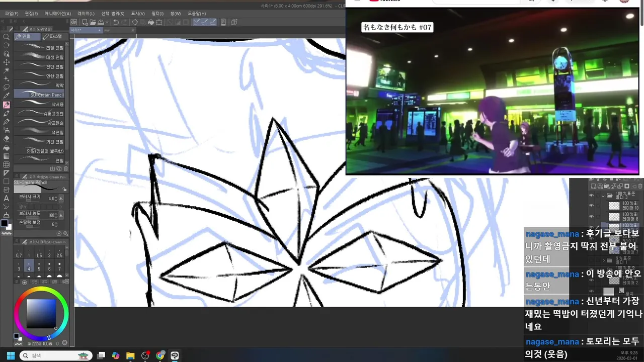
Task: Select the eyedropper tool
Action: coord(6,96)
